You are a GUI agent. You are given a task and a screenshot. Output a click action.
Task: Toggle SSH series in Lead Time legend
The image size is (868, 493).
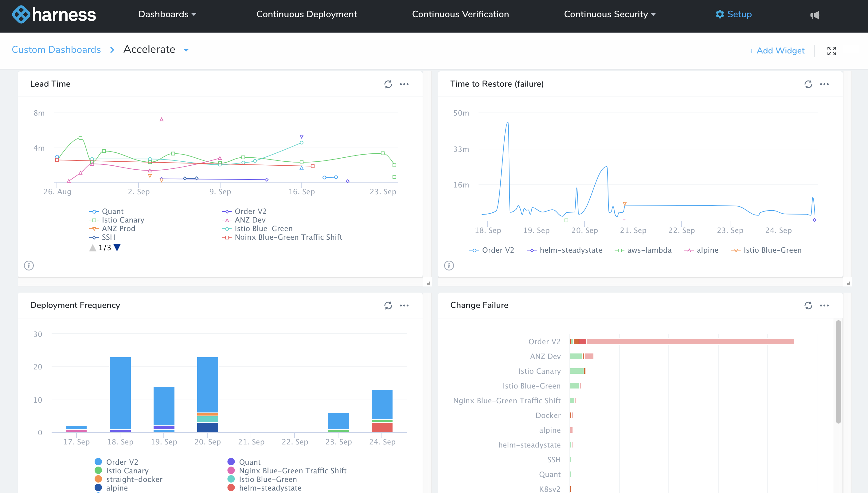(102, 237)
